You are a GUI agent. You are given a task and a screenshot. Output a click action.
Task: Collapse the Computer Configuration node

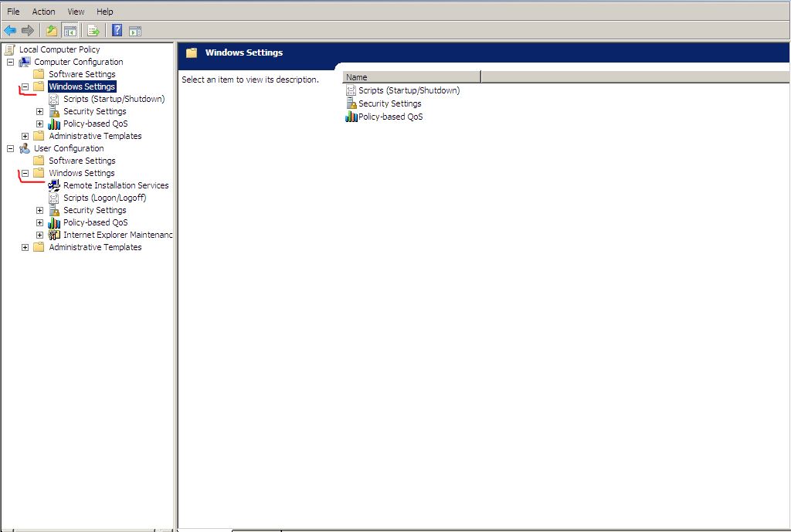[10, 62]
